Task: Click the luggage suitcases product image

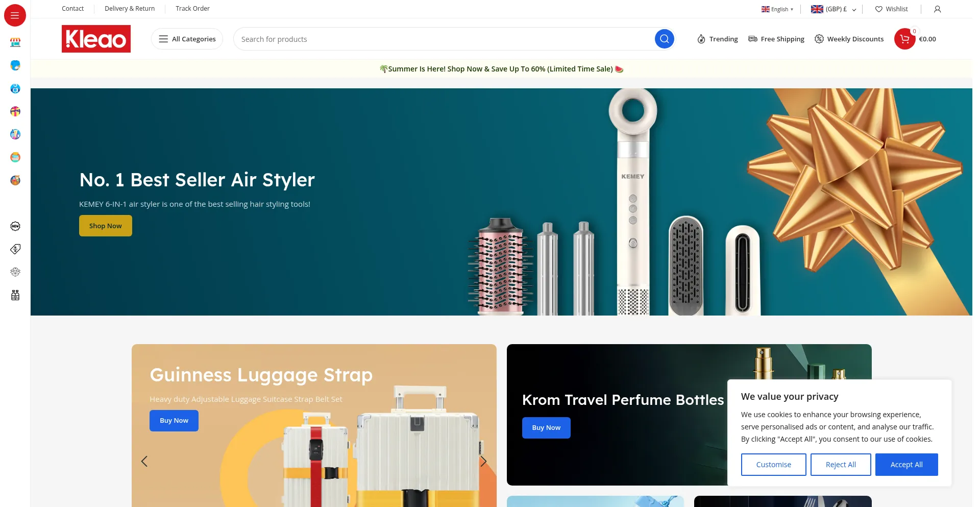Action: pos(383,447)
